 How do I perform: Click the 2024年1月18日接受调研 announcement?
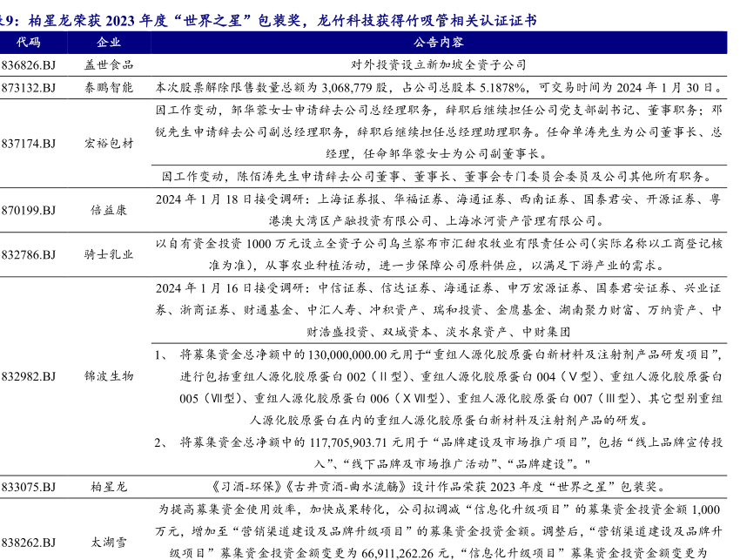pos(439,210)
